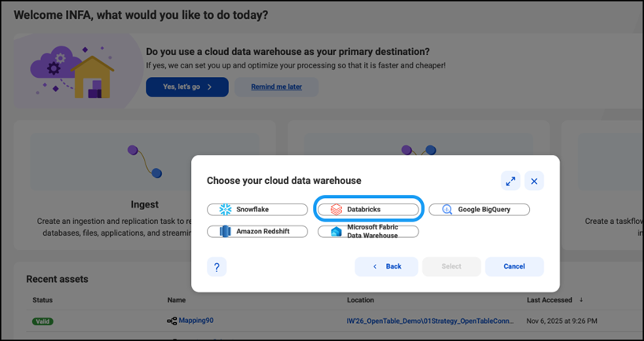Screen dimensions: 644x341
Task: Click the Google BigQuery magnifier icon
Action: [x=447, y=210]
